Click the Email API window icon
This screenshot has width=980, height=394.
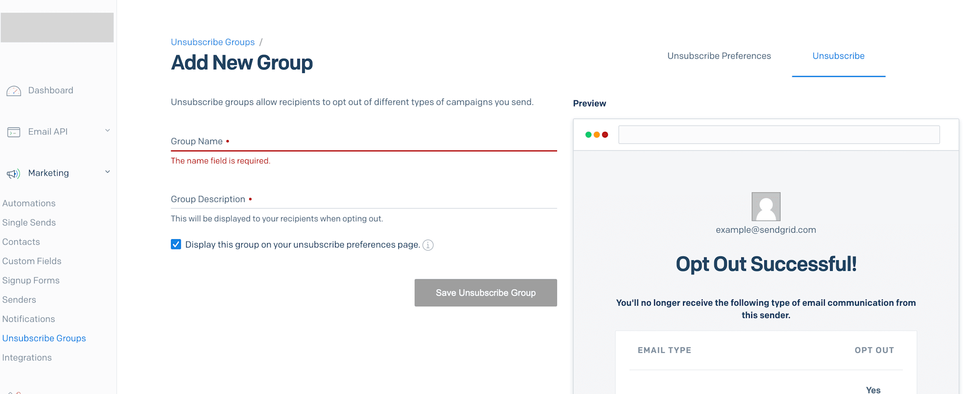coord(14,132)
